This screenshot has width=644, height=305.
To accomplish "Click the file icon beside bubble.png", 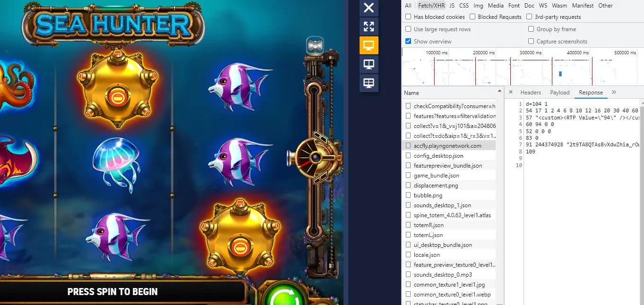I will point(408,195).
